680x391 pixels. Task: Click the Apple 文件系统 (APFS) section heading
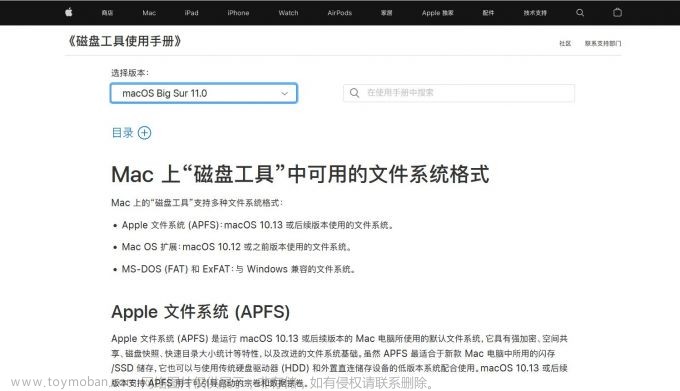pyautogui.click(x=200, y=312)
